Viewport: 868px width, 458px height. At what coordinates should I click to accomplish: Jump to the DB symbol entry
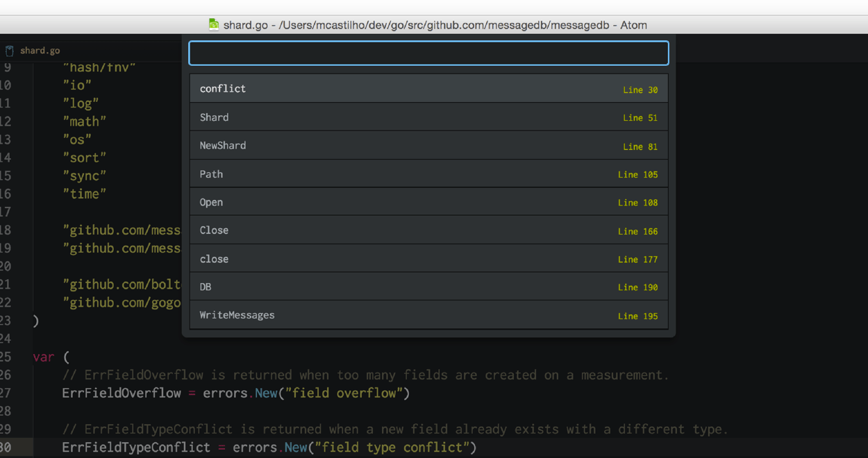point(428,287)
